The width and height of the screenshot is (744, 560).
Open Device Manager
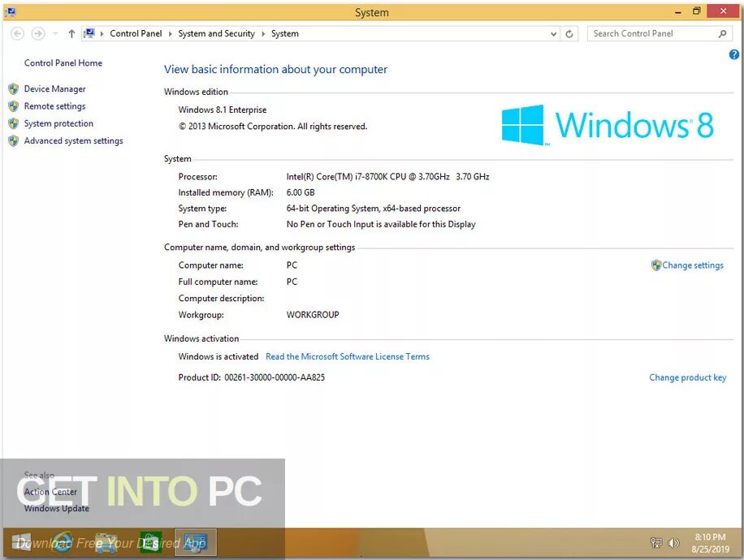click(55, 88)
